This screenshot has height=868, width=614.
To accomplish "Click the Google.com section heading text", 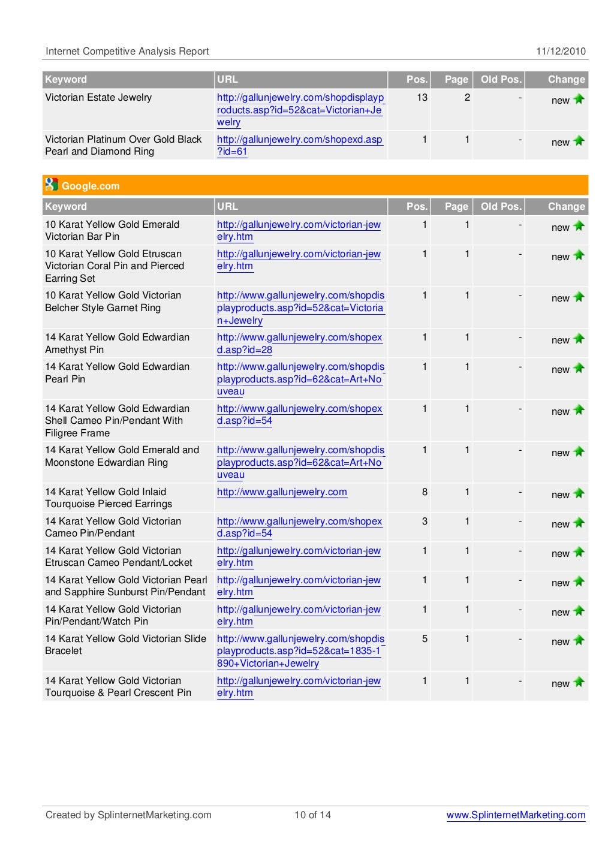I will tap(91, 186).
